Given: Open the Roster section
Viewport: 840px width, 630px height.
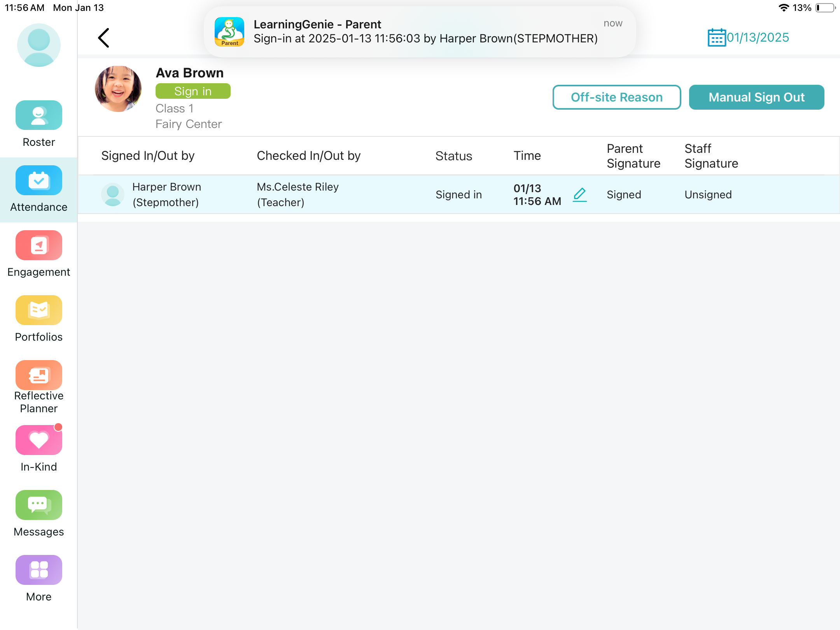Looking at the screenshot, I should (39, 124).
